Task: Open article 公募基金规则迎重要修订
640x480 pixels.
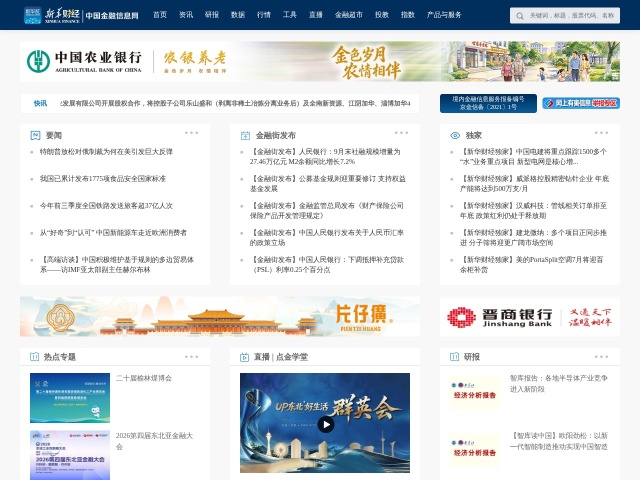Action: (x=328, y=183)
